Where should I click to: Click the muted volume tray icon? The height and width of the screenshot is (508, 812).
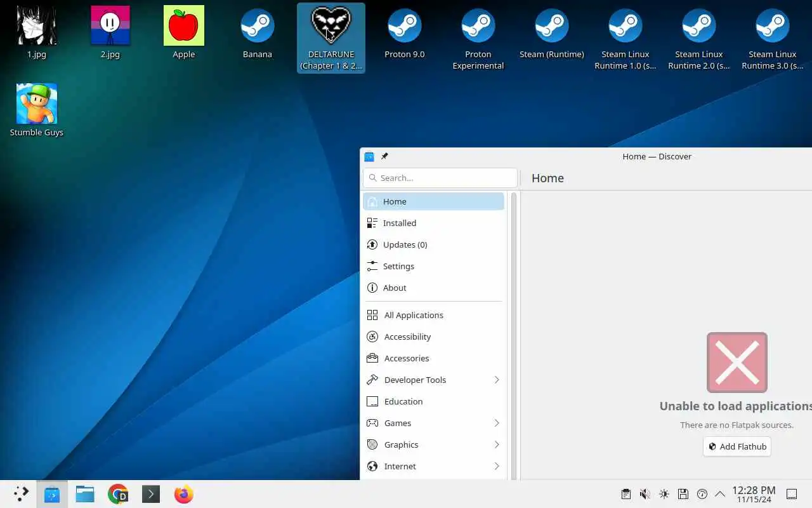click(645, 494)
